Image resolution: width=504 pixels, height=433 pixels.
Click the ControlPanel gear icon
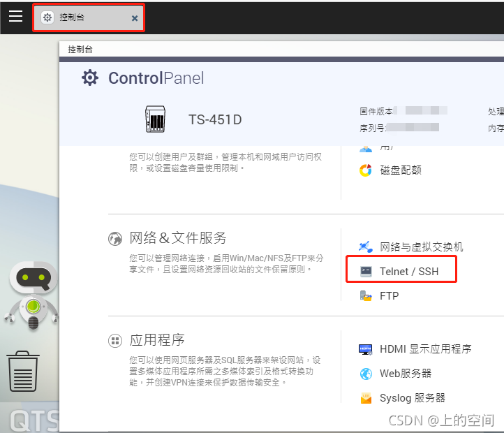89,78
